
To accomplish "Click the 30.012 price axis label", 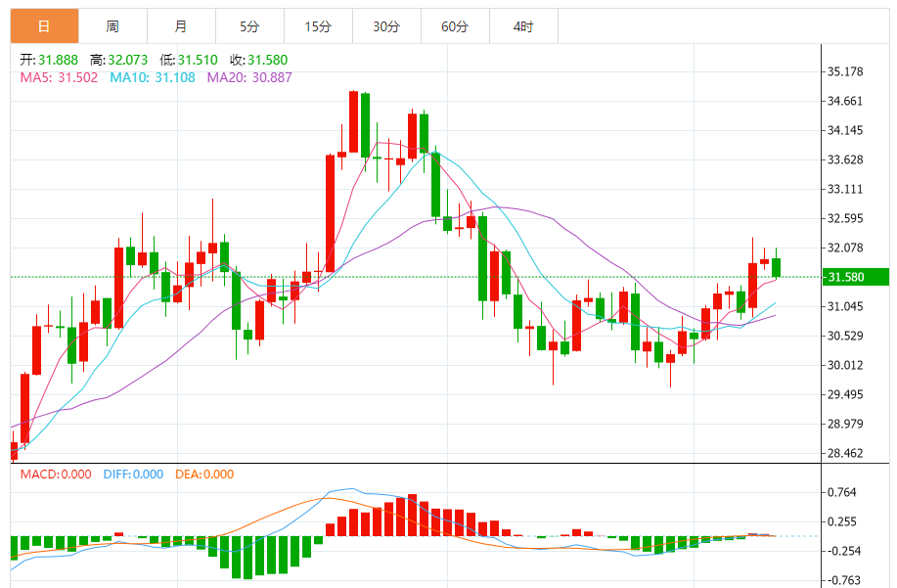I will [845, 365].
